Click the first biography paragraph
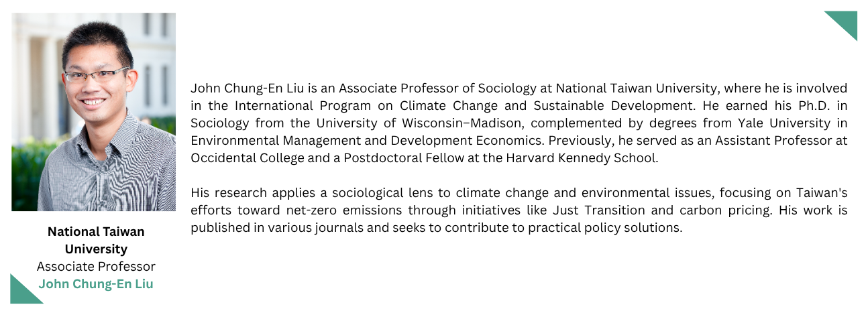The image size is (868, 315). tap(519, 123)
